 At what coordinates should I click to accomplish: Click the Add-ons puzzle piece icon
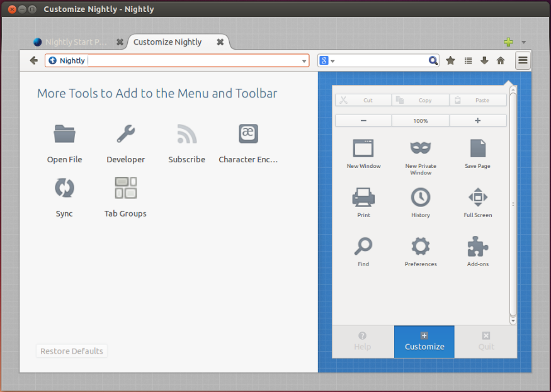pyautogui.click(x=478, y=247)
